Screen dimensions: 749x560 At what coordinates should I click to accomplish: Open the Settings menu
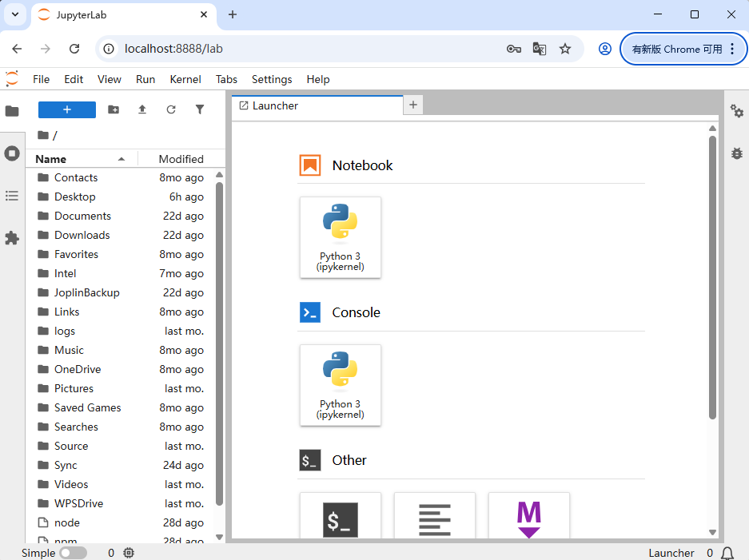(272, 79)
